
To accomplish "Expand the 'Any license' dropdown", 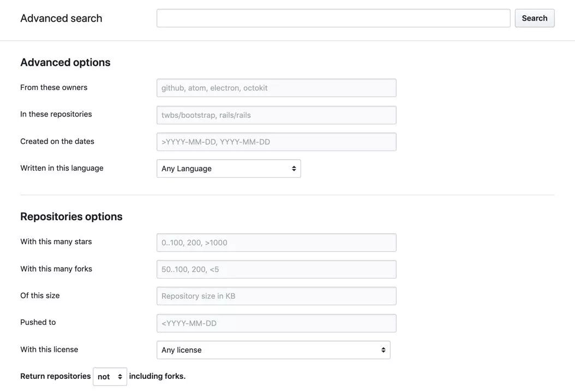I will coord(273,350).
